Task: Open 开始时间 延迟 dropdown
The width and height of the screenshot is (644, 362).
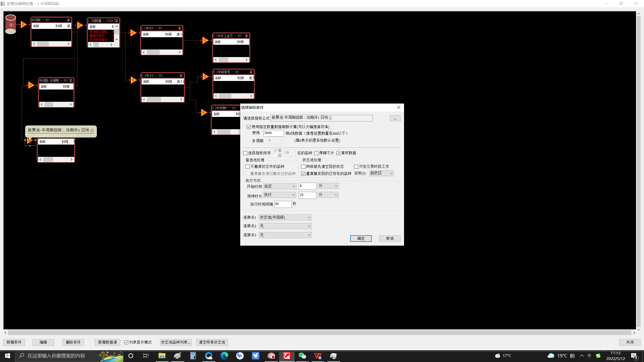Action: [280, 186]
